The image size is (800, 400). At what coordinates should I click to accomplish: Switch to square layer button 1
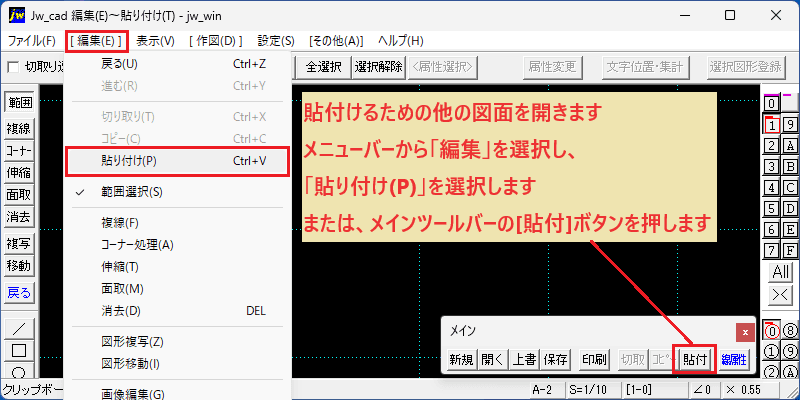pos(772,124)
